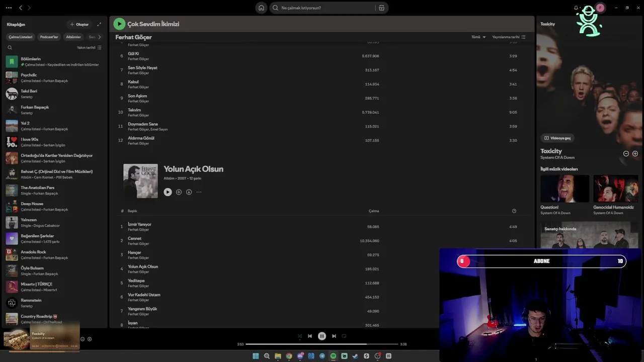The image size is (644, 362).
Task: Open File Explorer from taskbar
Action: 278,356
